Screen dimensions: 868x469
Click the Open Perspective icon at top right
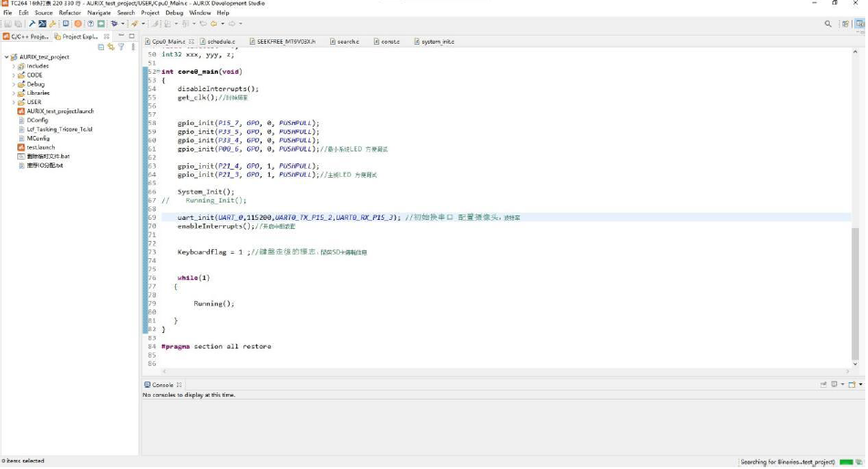(845, 24)
